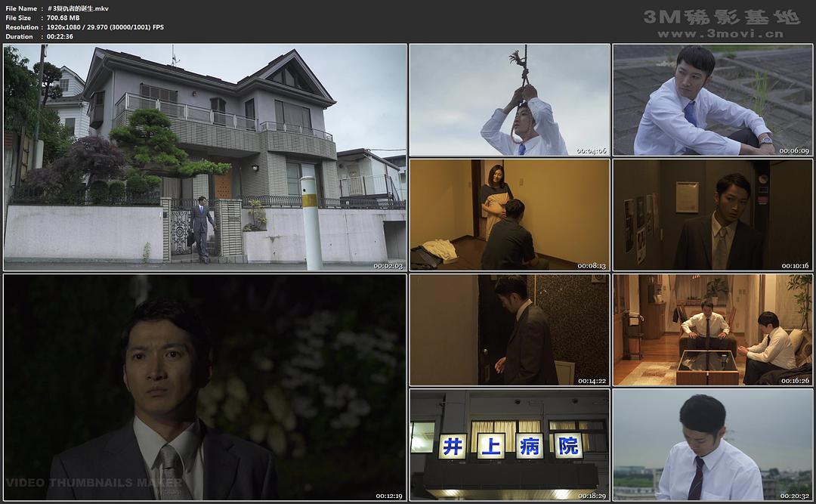Open the house exterior thumbnail at 00:02:03

click(x=205, y=157)
